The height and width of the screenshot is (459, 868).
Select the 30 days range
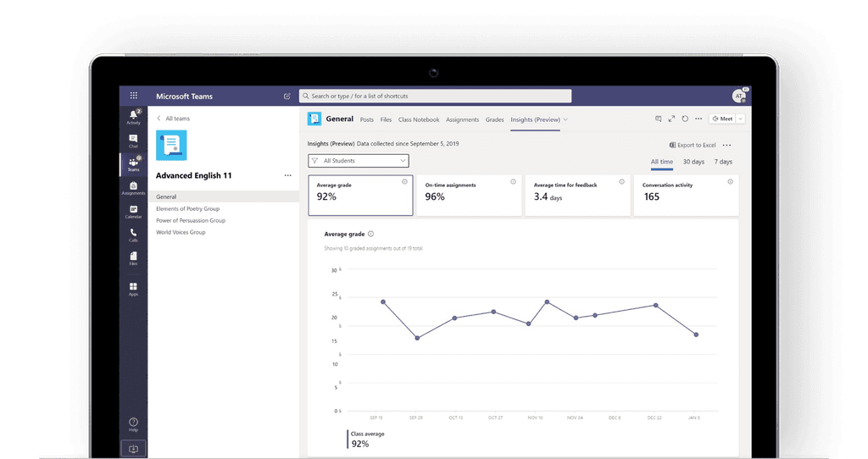(x=693, y=162)
